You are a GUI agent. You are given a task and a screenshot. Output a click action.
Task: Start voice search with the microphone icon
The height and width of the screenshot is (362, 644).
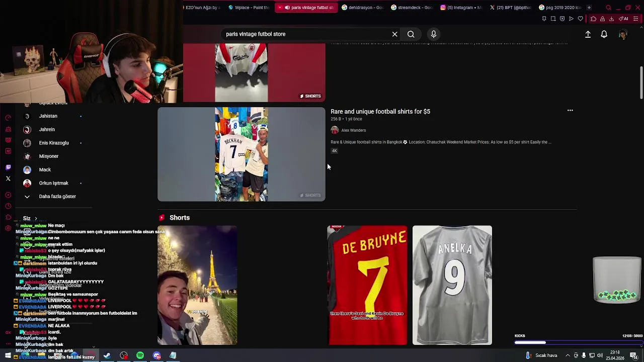(x=434, y=34)
